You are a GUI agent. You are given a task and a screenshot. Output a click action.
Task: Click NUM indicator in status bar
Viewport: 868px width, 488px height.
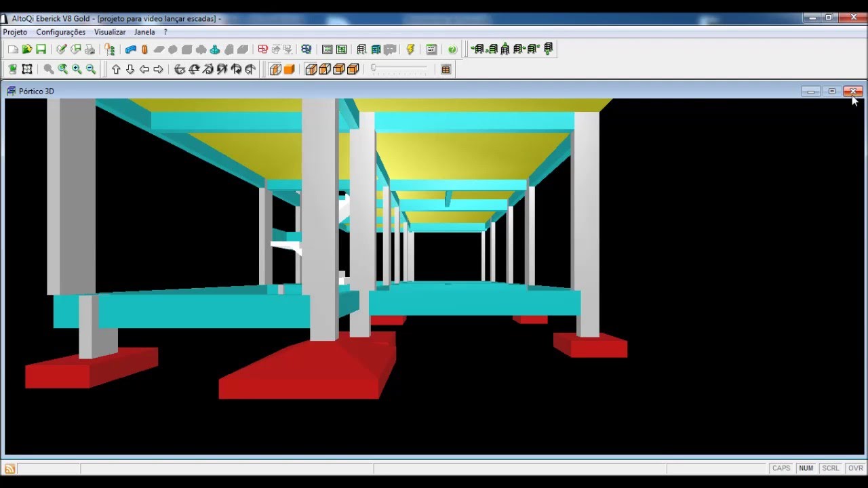click(806, 468)
